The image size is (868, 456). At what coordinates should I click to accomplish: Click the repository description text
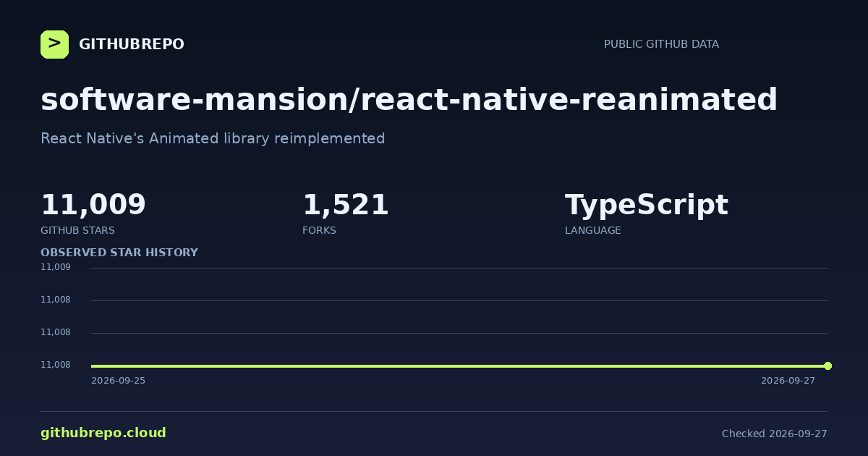(213, 138)
